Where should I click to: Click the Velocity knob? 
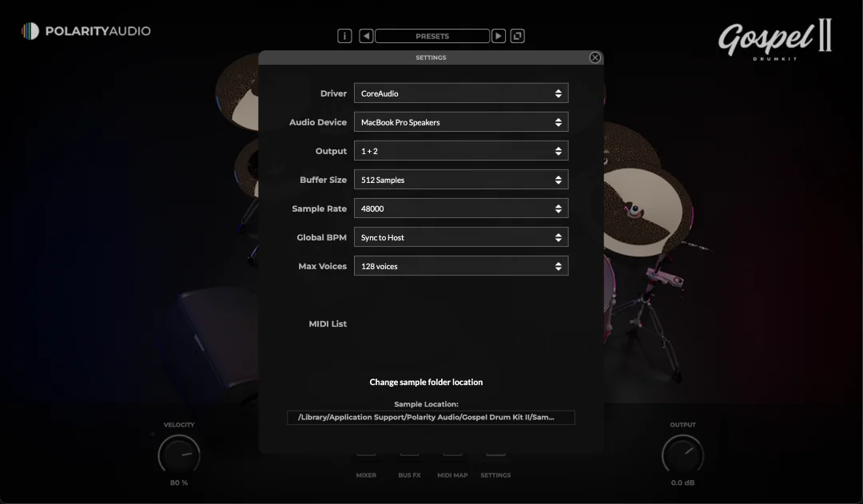(x=179, y=454)
